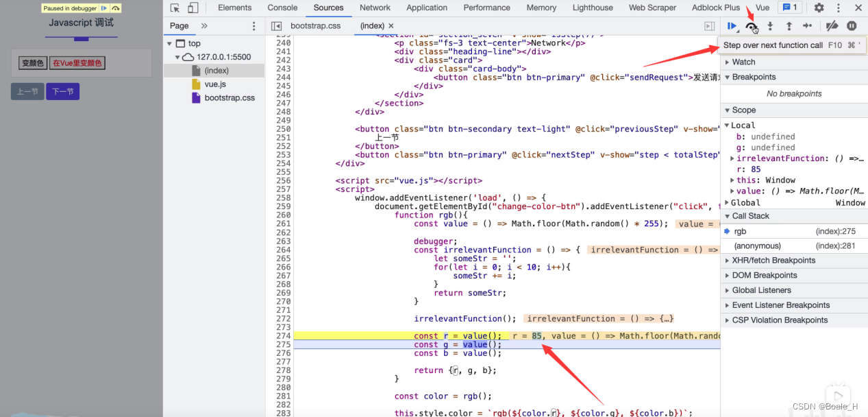Switch to the Elements tab
This screenshot has height=417, width=868.
235,8
